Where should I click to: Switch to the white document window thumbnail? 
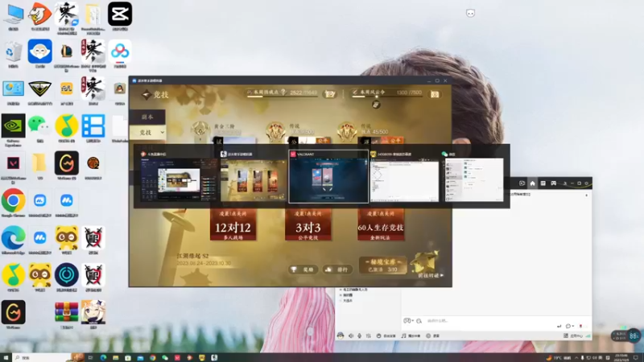pyautogui.click(x=405, y=176)
